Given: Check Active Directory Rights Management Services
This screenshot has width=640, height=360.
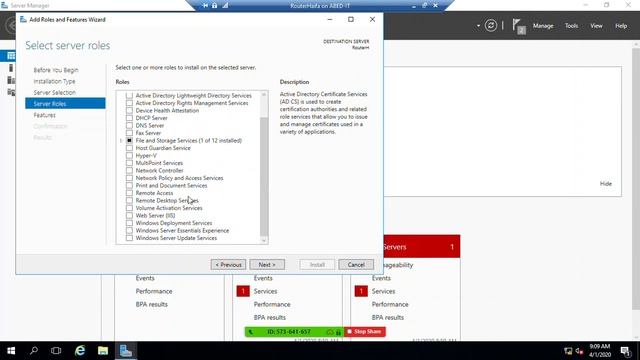Looking at the screenshot, I should pos(129,103).
